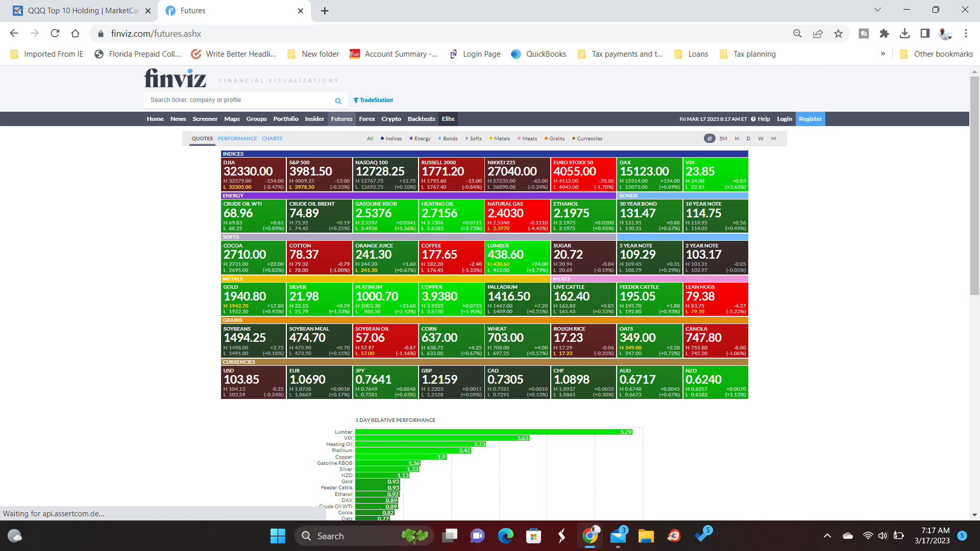Open the Mail app on taskbar
Viewport: 980px width, 551px height.
(x=618, y=536)
